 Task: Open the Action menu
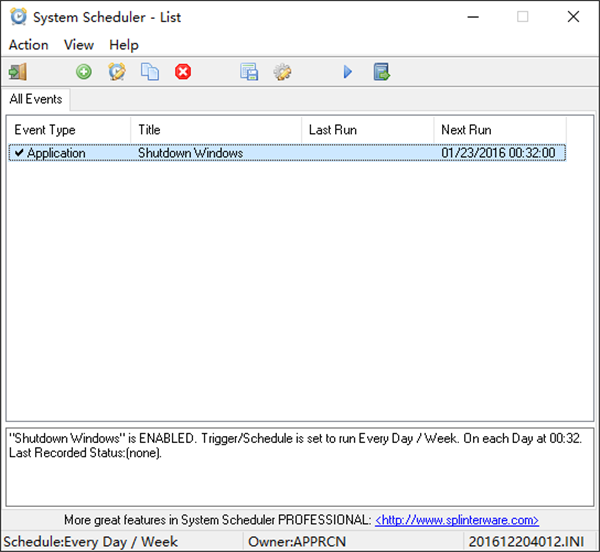click(x=29, y=45)
